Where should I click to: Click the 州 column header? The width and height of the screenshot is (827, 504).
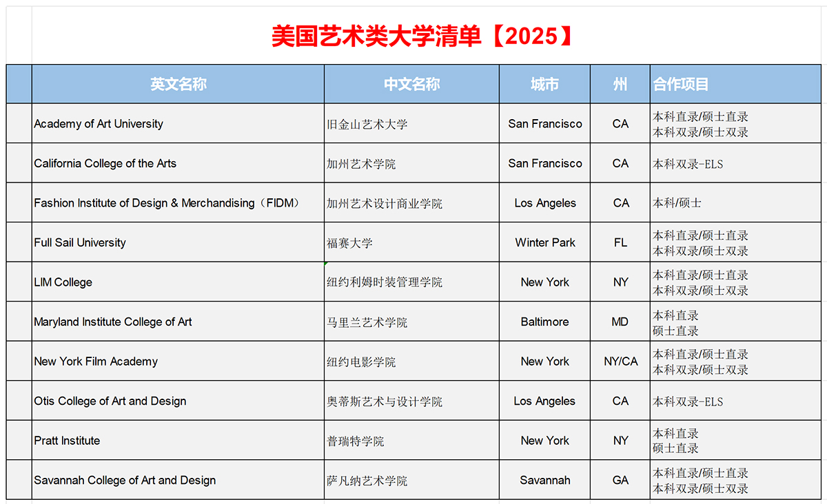(620, 83)
